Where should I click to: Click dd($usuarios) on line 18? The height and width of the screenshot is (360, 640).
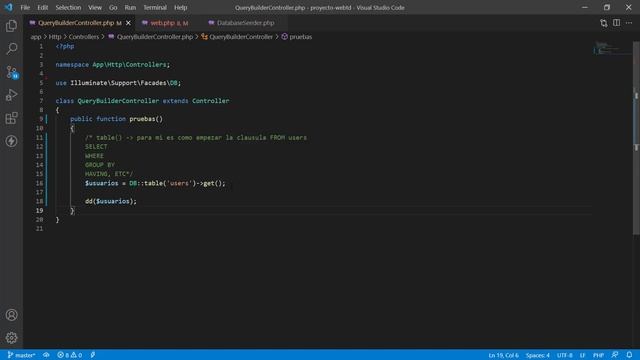[111, 201]
